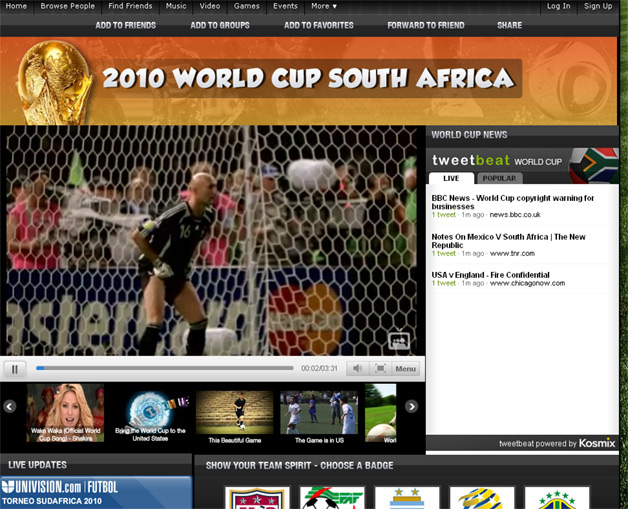
Task: Enter fullscreen mode in video player
Action: point(380,368)
